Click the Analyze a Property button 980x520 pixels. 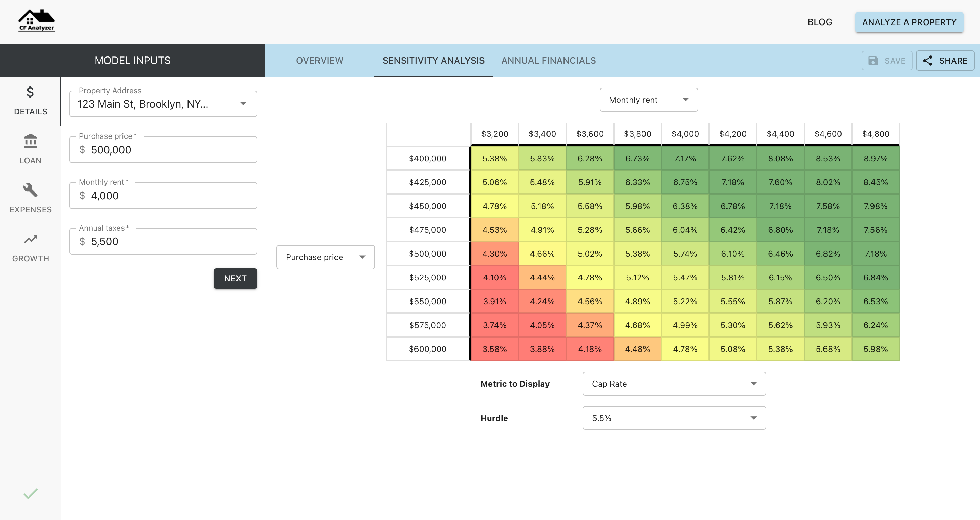coord(909,22)
